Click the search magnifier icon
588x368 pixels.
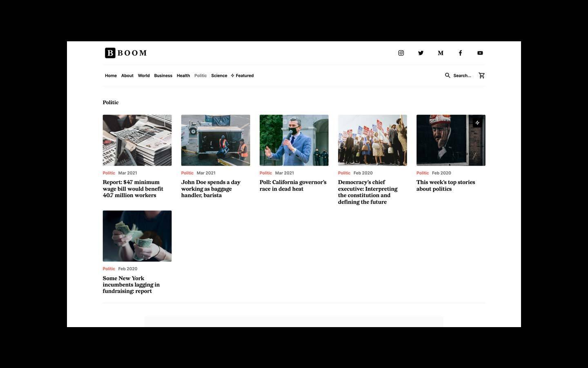pyautogui.click(x=448, y=75)
